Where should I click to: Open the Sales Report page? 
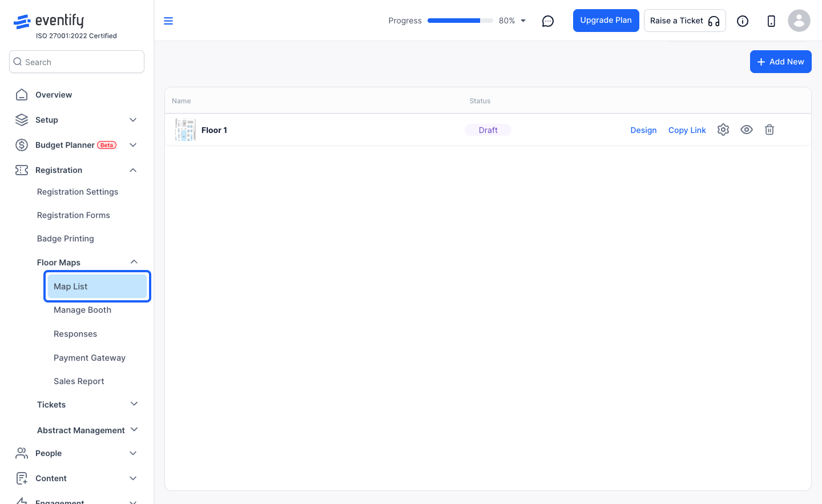[79, 381]
